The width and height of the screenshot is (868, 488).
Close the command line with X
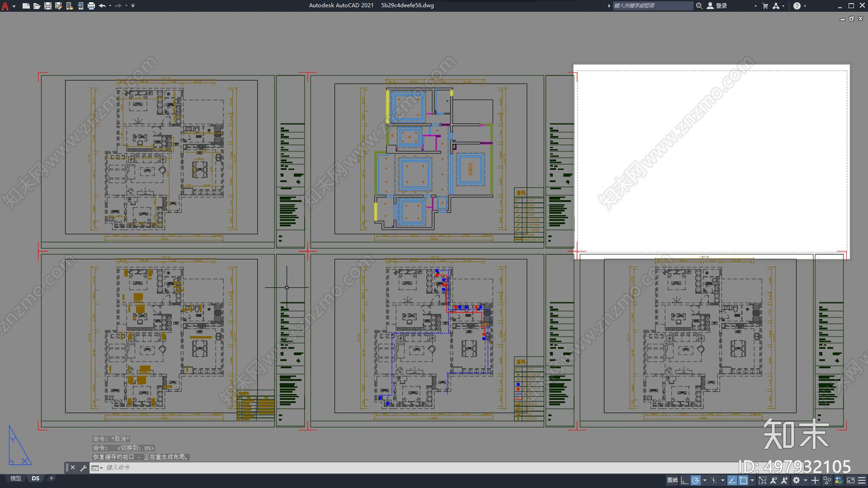(x=73, y=467)
